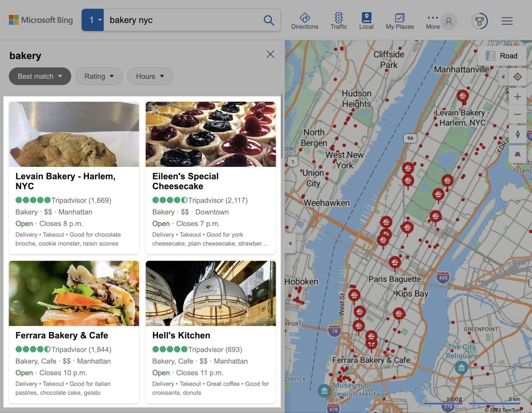Image resolution: width=532 pixels, height=413 pixels.
Task: Expand the Rating filter dropdown
Action: (x=99, y=76)
